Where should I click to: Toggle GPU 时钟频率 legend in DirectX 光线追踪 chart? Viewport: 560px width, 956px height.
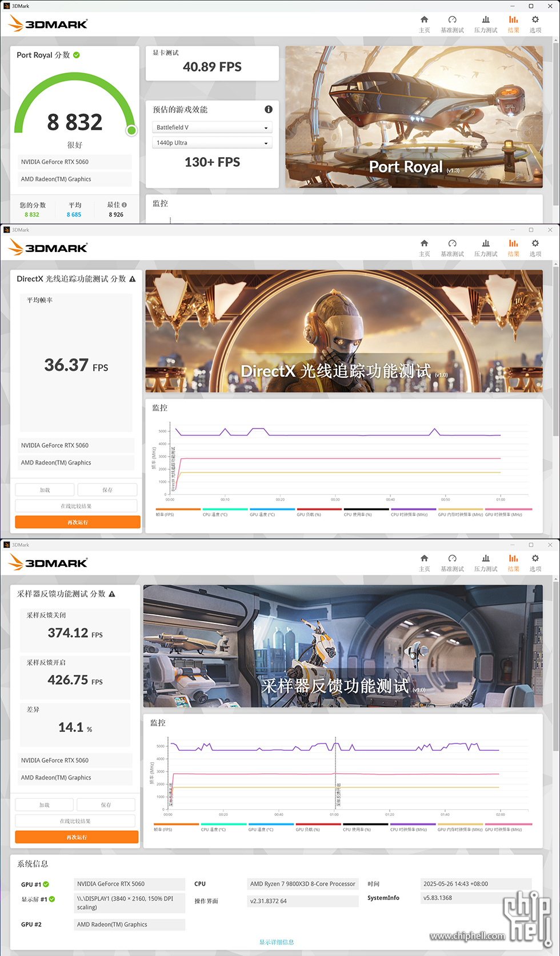[x=509, y=512]
